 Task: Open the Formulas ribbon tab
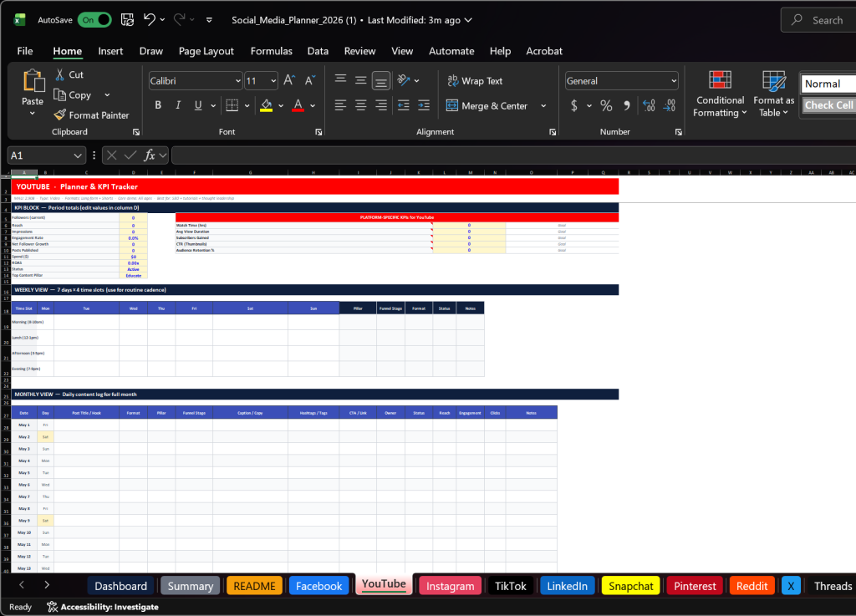click(271, 51)
